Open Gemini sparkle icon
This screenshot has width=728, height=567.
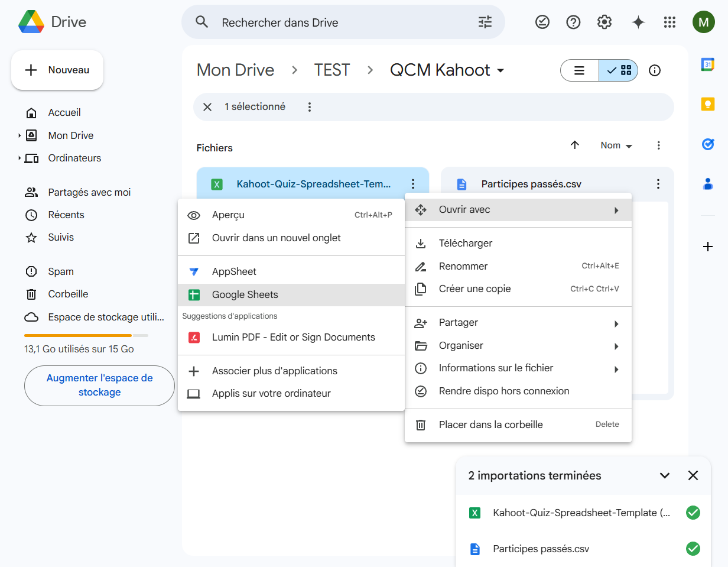(x=638, y=22)
